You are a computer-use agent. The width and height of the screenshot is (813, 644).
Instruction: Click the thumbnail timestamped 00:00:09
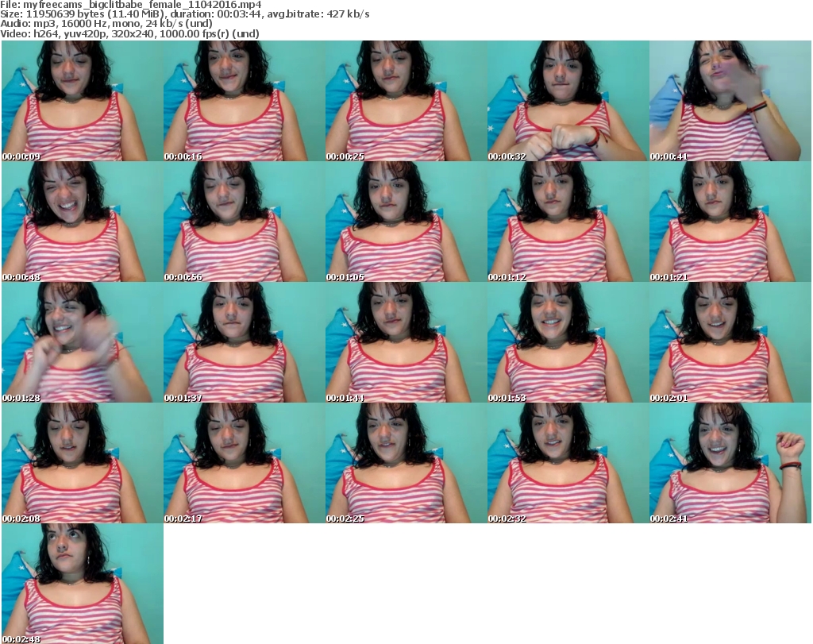(x=82, y=101)
